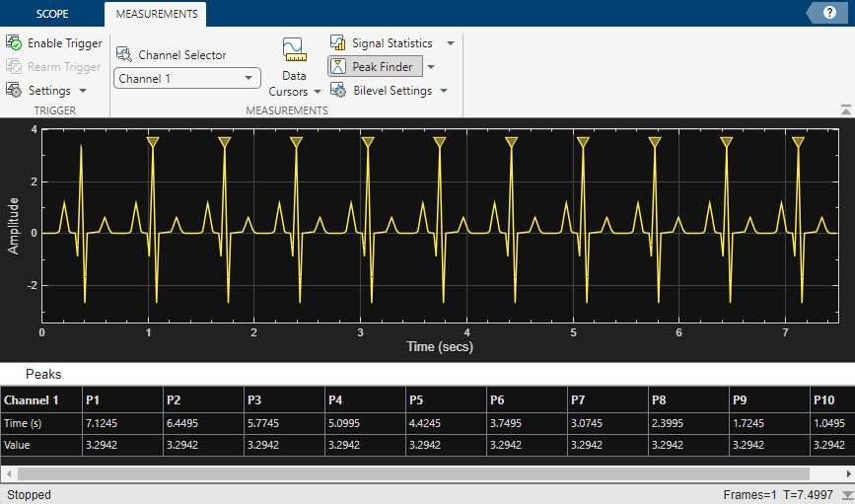
Task: Open trigger Settings gear icon
Action: pos(14,91)
